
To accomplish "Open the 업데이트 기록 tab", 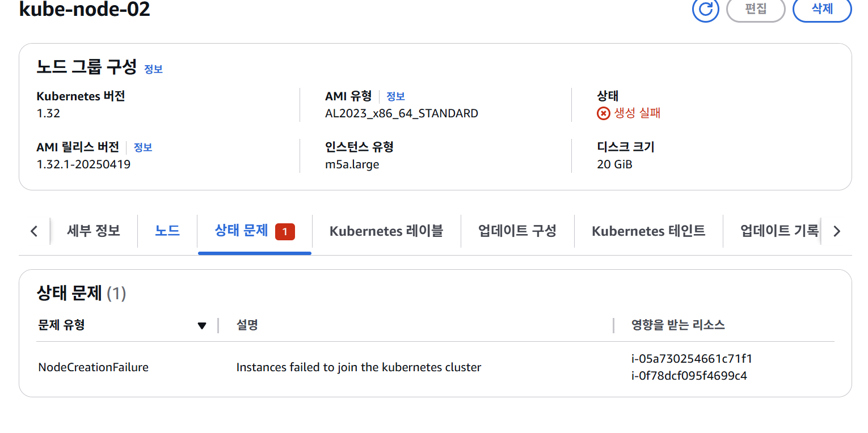I will 779,231.
